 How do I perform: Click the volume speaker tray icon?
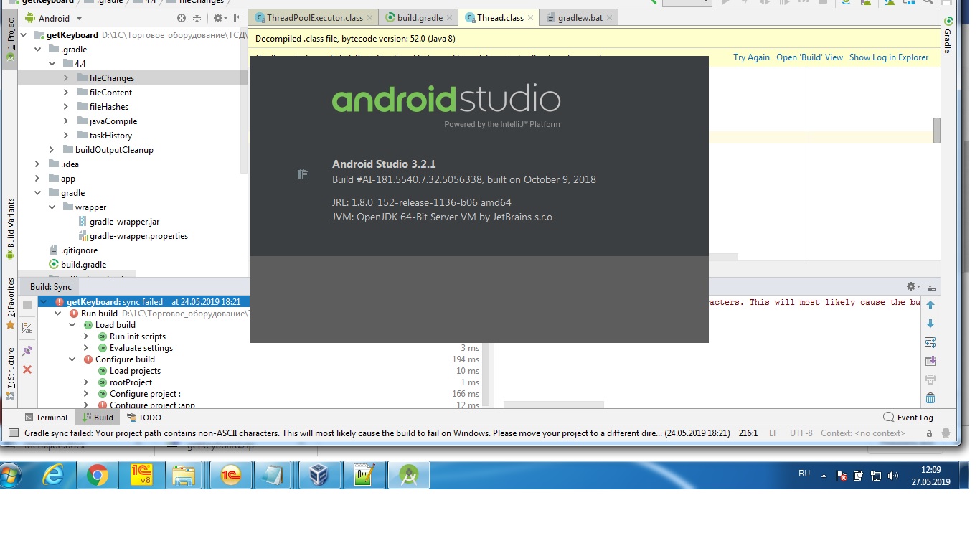tap(892, 475)
